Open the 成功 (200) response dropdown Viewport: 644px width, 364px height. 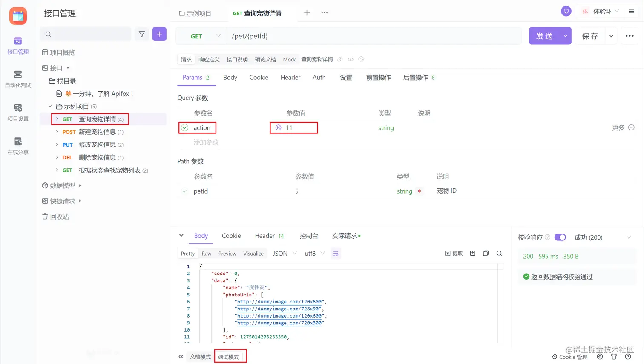coord(603,237)
